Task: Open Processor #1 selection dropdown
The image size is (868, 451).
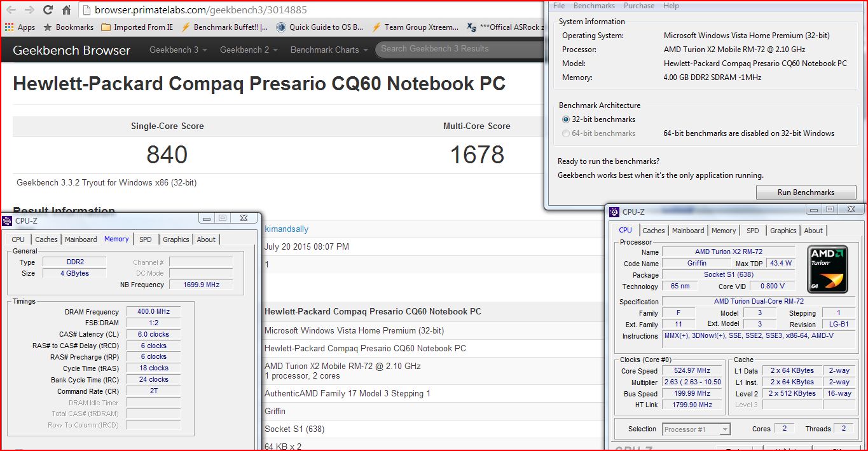Action: [696, 429]
